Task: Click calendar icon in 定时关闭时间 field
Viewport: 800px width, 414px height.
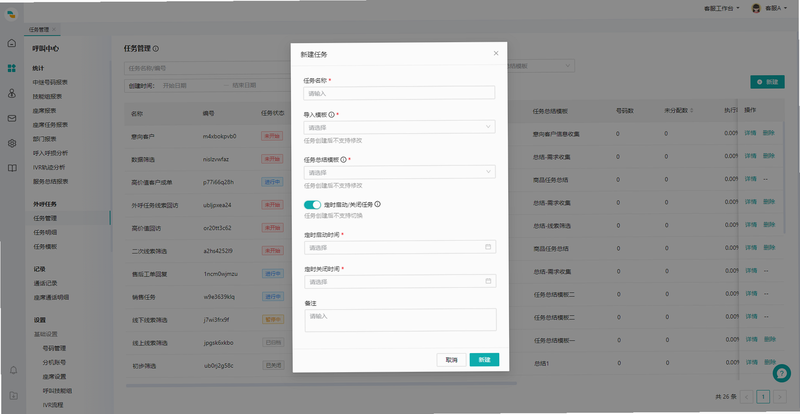Action: [x=488, y=281]
